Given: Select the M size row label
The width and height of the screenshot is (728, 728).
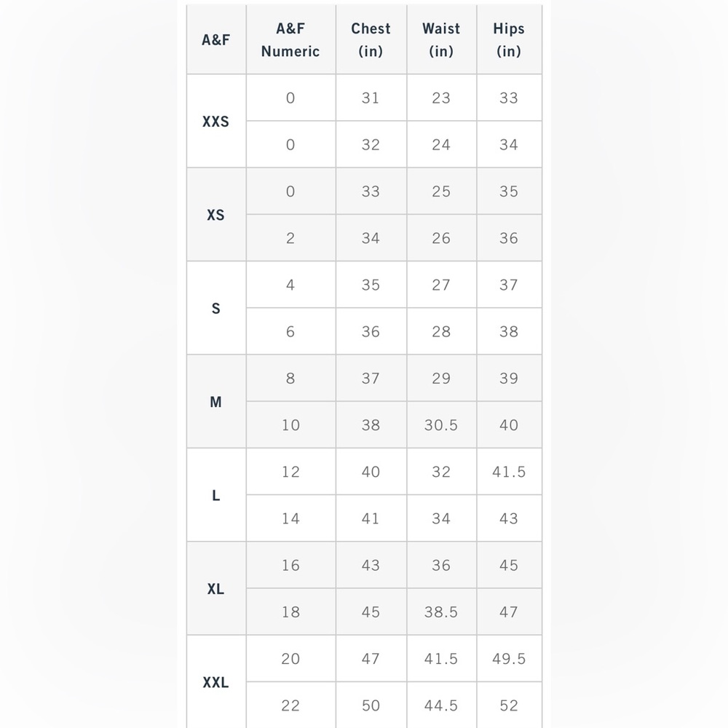Looking at the screenshot, I should (215, 402).
